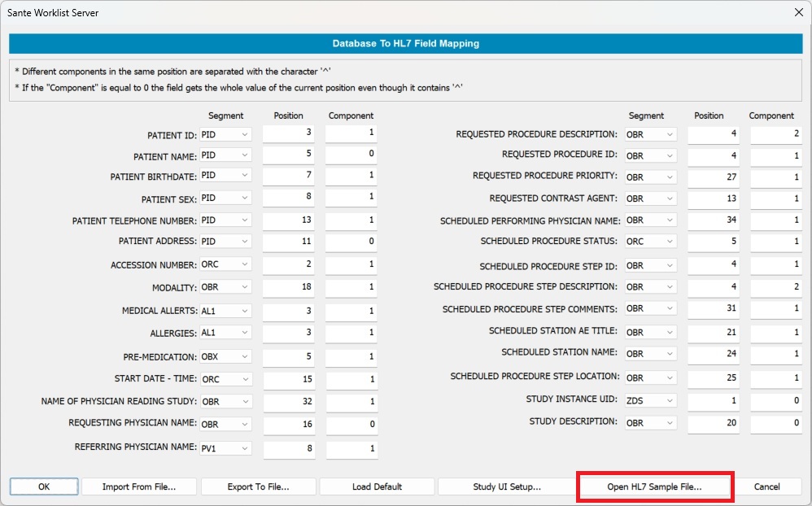
Task: Click Medical Allerts component field
Action: pos(351,312)
